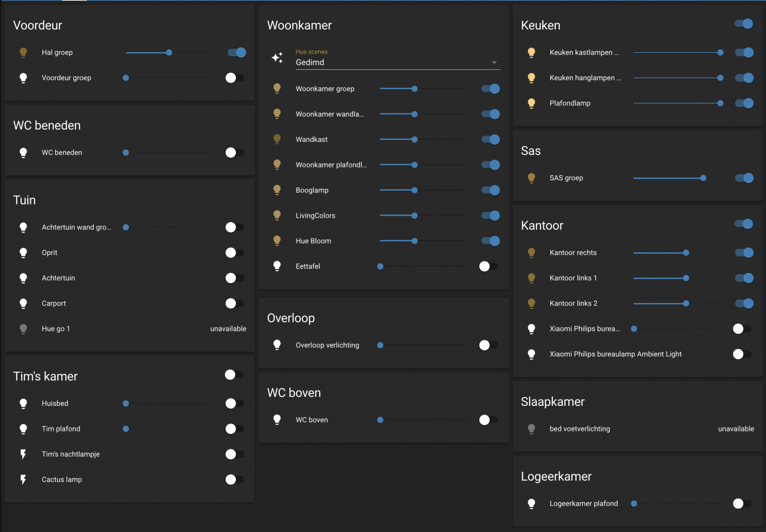Screen dimensions: 766x532
Task: Click the Logeerkamer plafond bulb icon
Action: point(531,504)
